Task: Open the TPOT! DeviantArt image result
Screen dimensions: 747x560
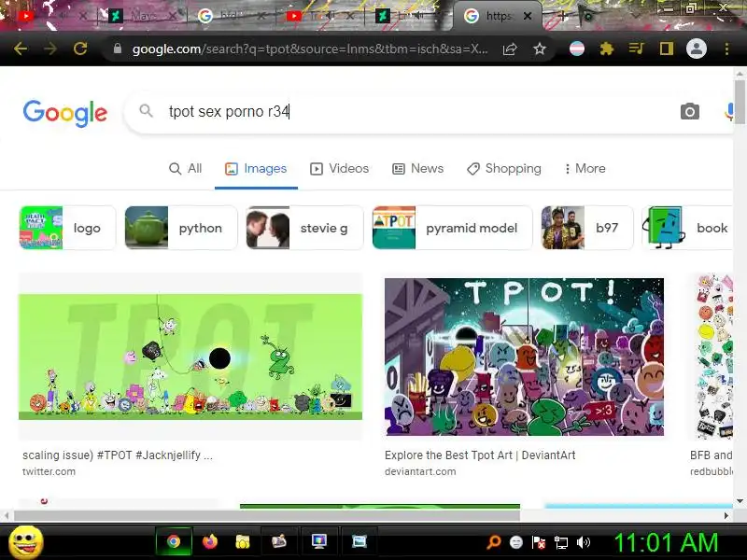Action: pyautogui.click(x=524, y=357)
